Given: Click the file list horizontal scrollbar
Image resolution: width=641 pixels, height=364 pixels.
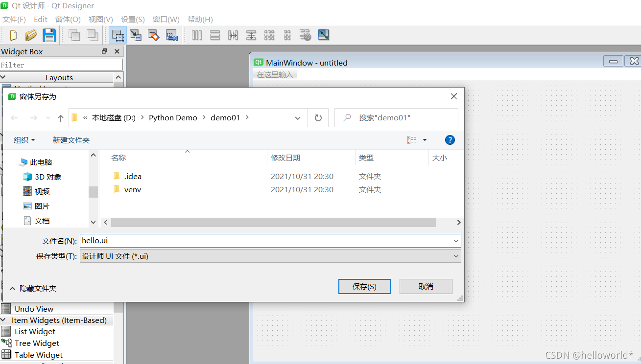Looking at the screenshot, I should [x=273, y=223].
